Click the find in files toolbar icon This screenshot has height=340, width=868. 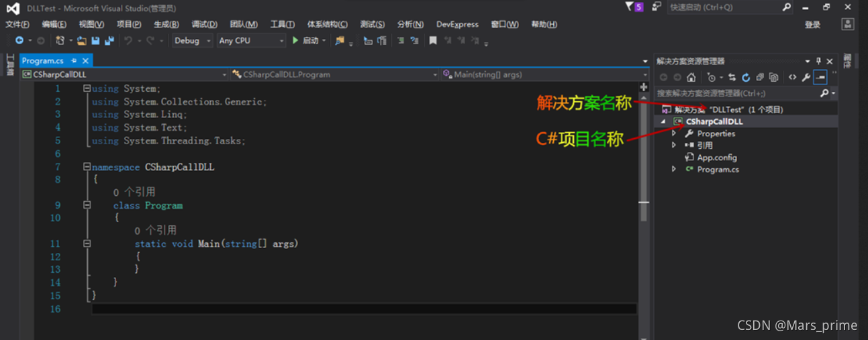pyautogui.click(x=340, y=41)
